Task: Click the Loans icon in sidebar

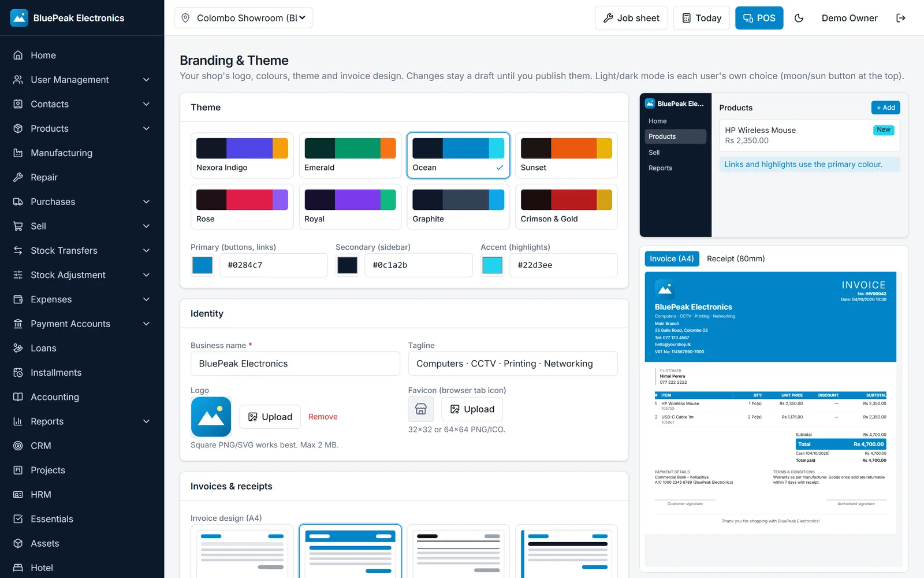Action: click(18, 349)
